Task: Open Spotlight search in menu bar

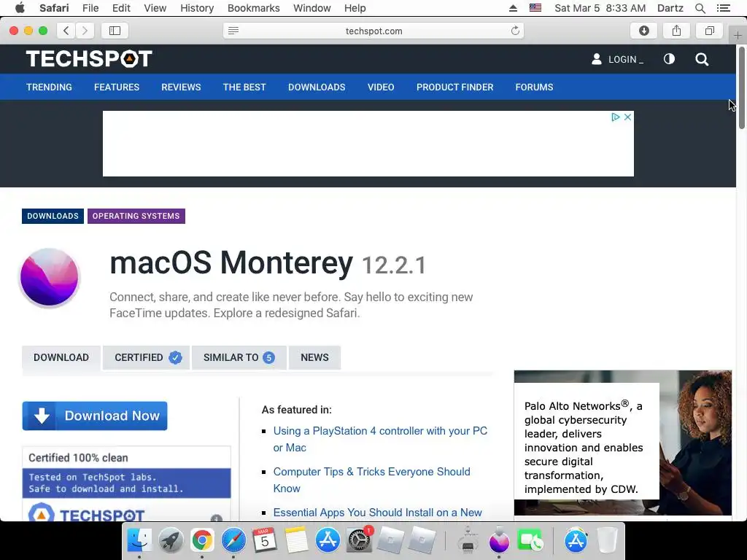Action: pyautogui.click(x=700, y=8)
